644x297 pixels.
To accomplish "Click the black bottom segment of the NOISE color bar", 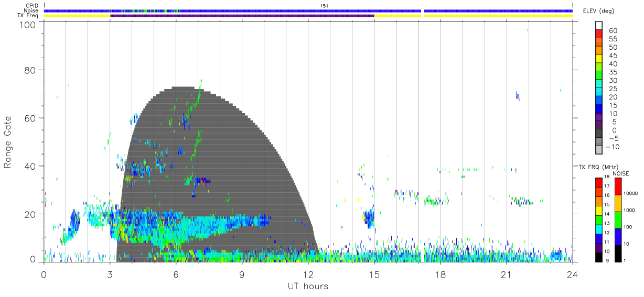I will point(618,253).
